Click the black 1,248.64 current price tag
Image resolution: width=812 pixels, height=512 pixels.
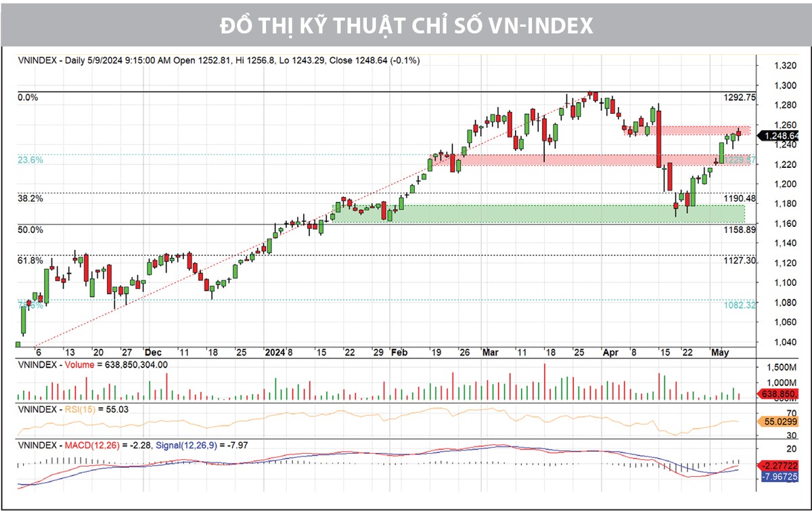point(781,136)
